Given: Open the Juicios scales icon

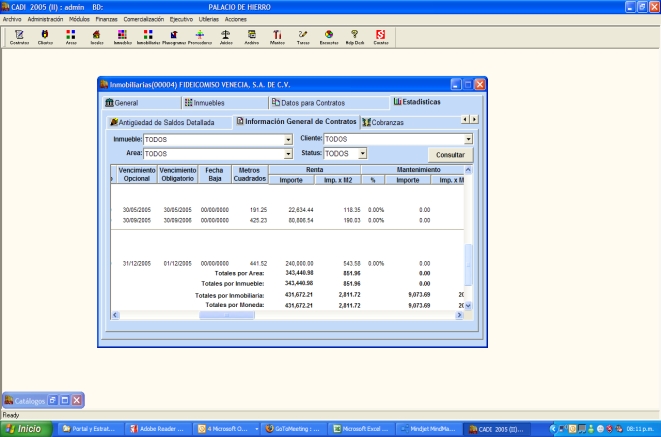Looking at the screenshot, I should (x=225, y=36).
